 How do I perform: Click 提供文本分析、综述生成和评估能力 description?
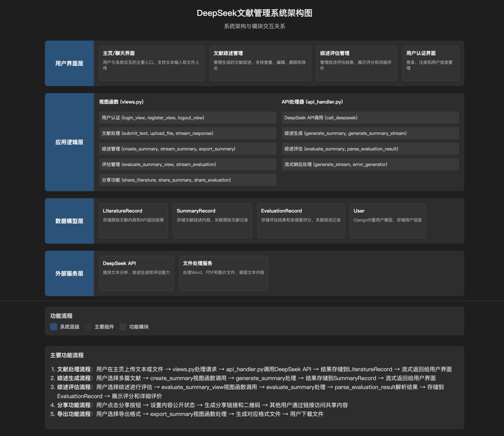(x=136, y=272)
